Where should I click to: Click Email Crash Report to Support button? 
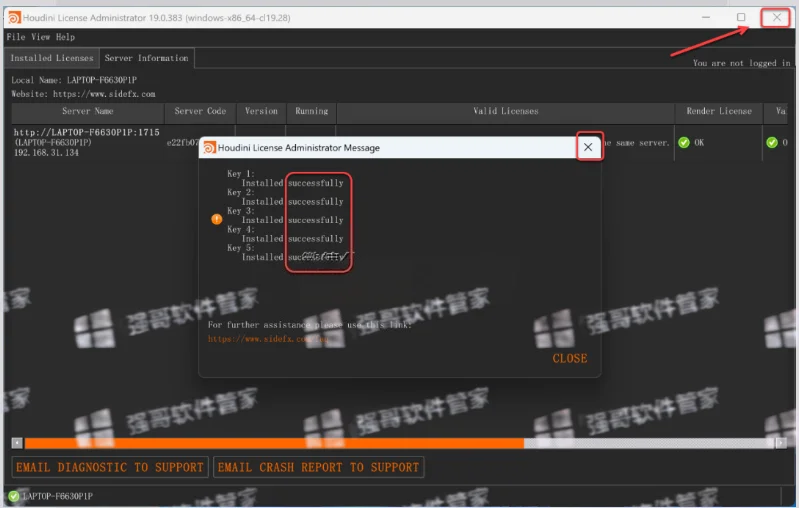(318, 467)
